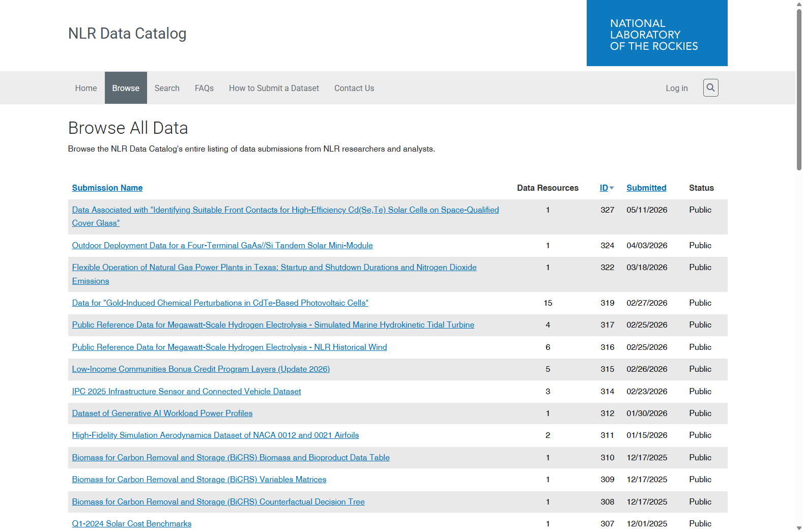Screen dimensions: 803x532
Task: Open BiCRS Variables Matrices dataset
Action: (x=199, y=479)
